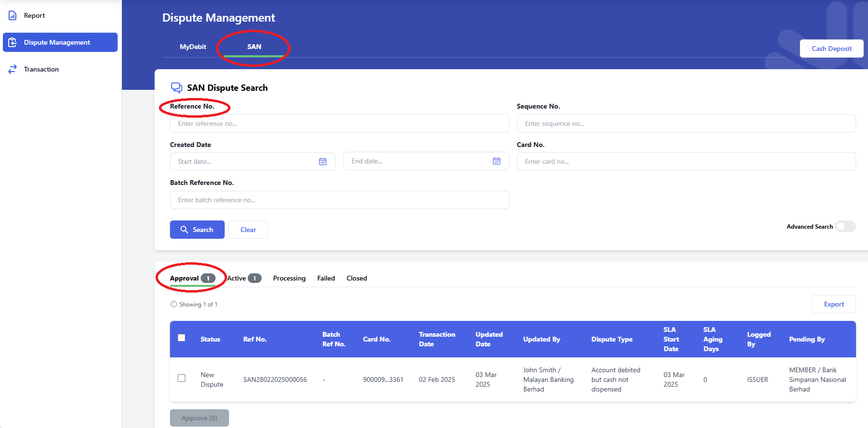Check the SAN28022025000056 row checkbox
The image size is (868, 428).
point(181,378)
